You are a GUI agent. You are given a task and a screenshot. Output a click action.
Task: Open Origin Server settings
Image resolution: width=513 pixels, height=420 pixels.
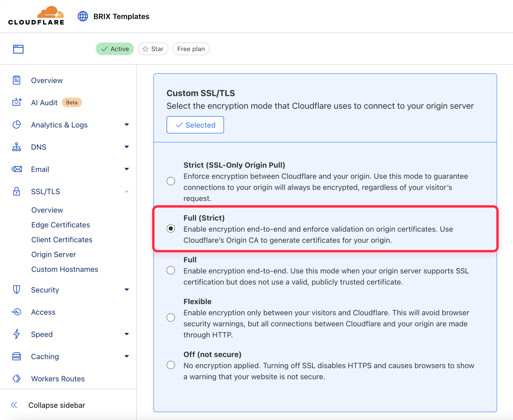(54, 254)
